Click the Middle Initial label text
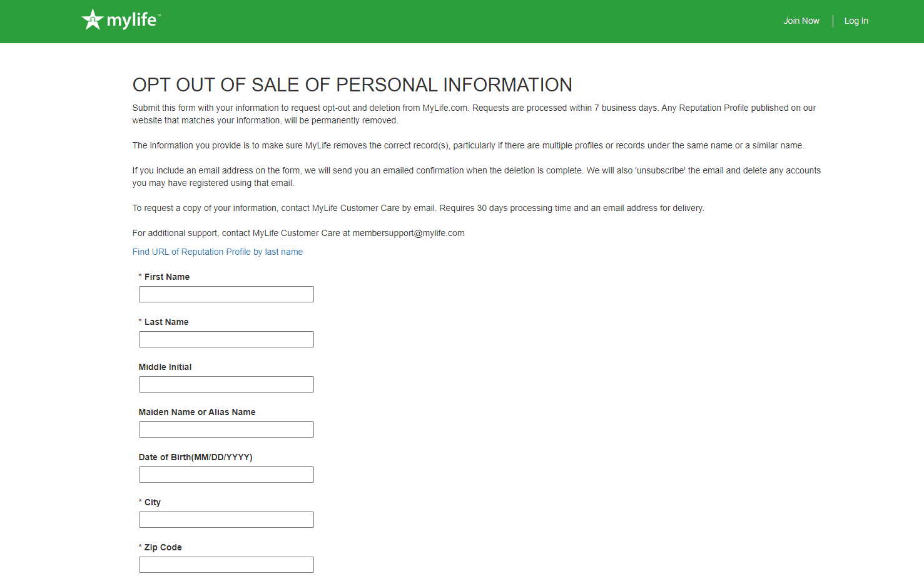The image size is (924, 581). (x=165, y=367)
